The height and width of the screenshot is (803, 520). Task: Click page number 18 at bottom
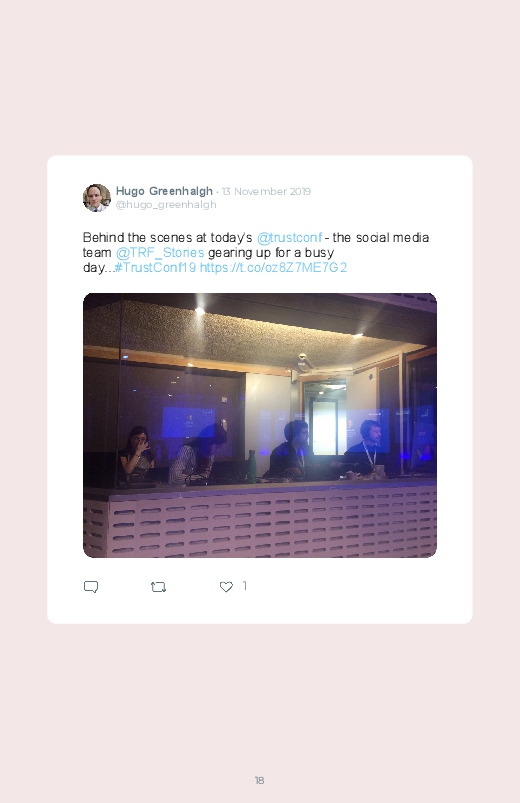point(259,780)
